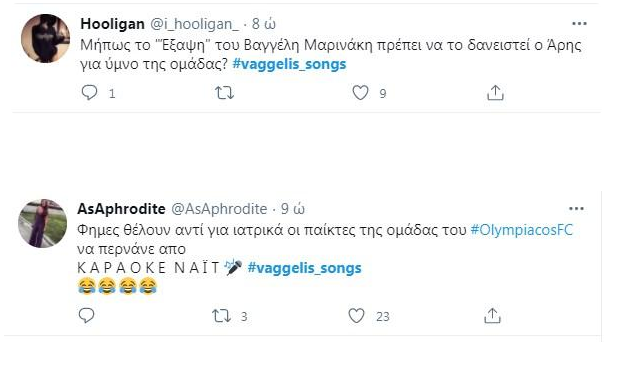Open the Hooligan display name
The width and height of the screenshot is (618, 374).
(112, 24)
